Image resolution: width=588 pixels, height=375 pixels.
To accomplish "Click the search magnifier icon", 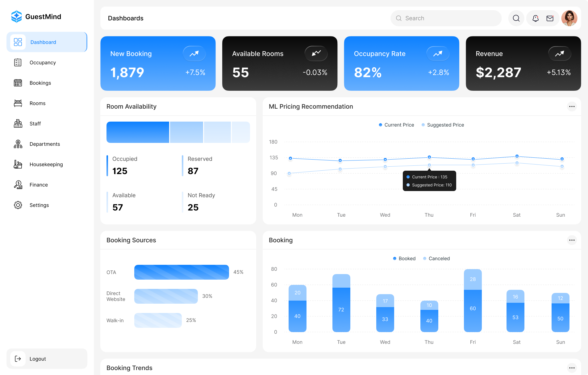I will pyautogui.click(x=516, y=18).
